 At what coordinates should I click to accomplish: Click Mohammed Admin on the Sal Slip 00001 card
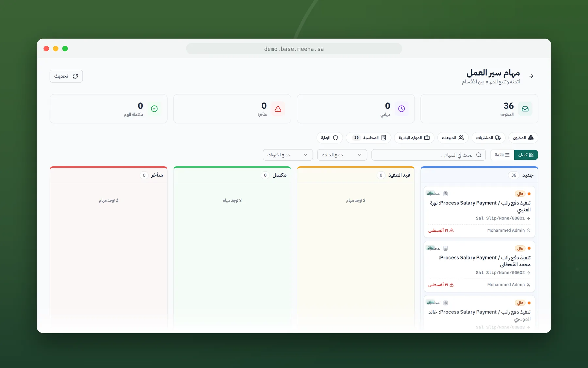click(x=509, y=231)
